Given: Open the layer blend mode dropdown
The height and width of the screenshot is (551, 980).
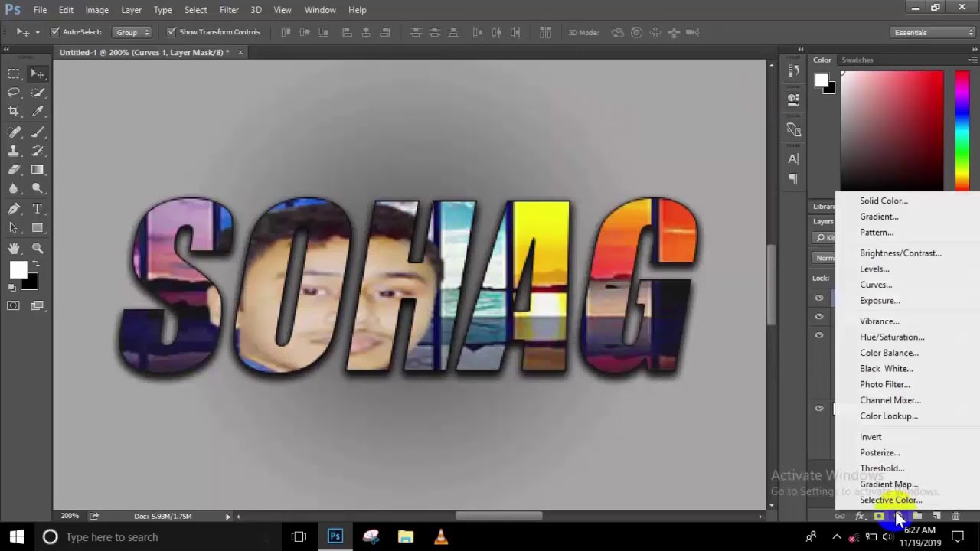Looking at the screenshot, I should (x=825, y=258).
